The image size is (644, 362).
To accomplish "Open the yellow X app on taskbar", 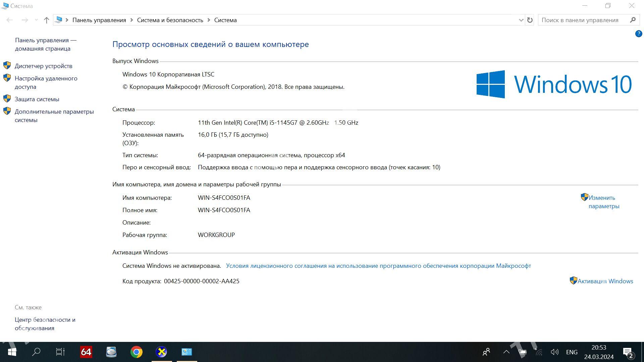I will pos(162,352).
